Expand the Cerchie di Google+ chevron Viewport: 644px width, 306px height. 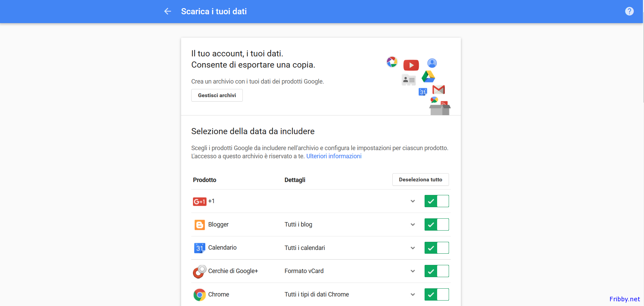pos(413,271)
